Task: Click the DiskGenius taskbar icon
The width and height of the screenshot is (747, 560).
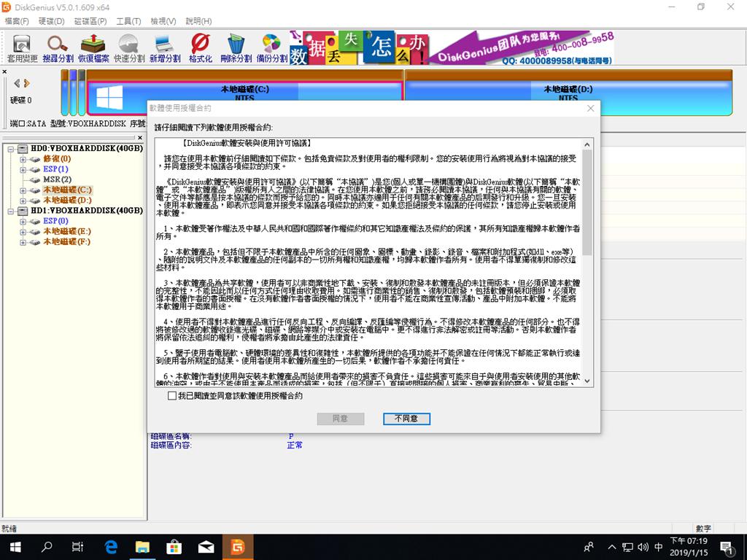Action: pyautogui.click(x=238, y=547)
